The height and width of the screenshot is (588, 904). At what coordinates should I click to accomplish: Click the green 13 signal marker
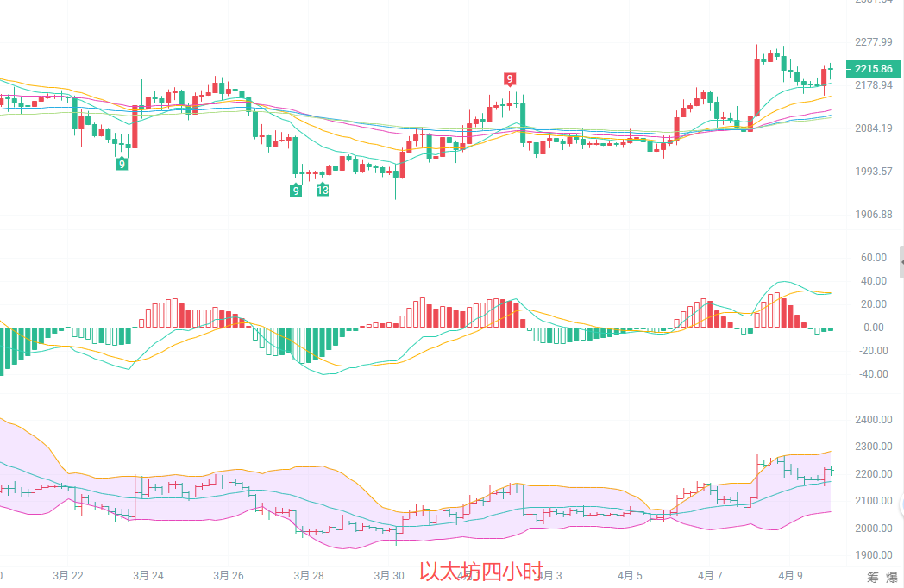322,190
